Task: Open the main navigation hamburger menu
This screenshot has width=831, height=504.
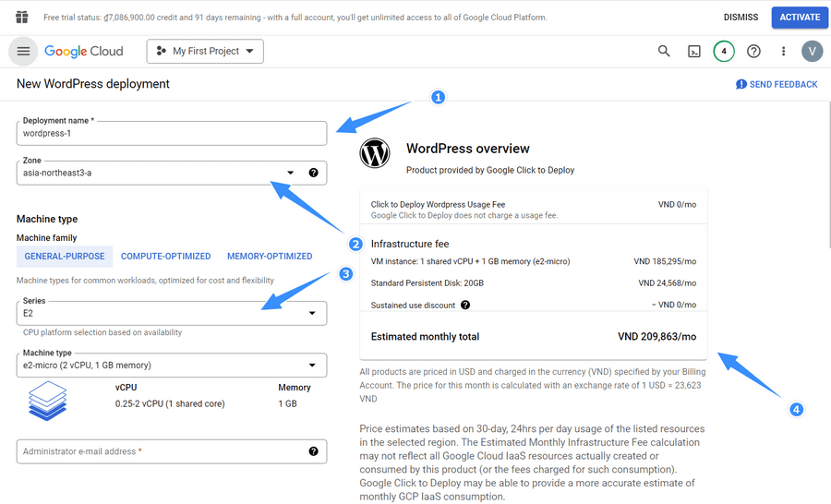Action: tap(23, 52)
